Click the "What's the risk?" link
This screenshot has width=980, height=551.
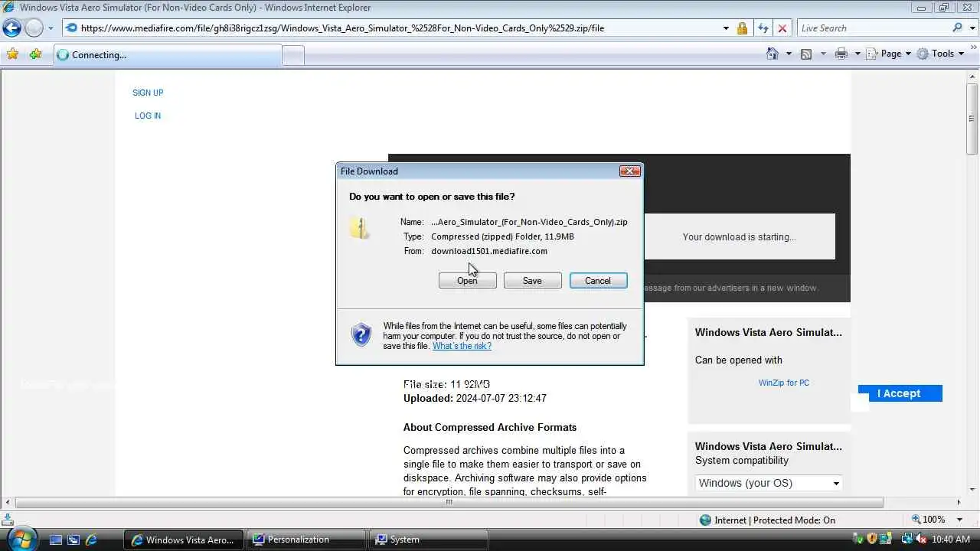[462, 346]
